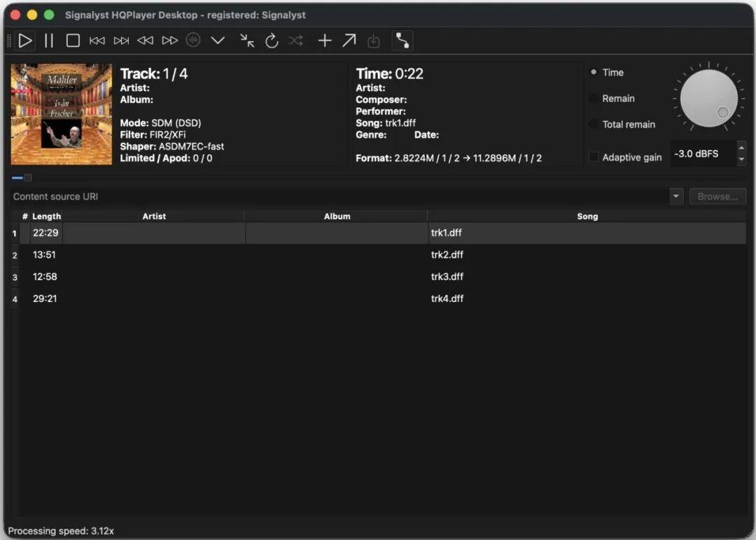Click the Browse... button
Viewport: 756px width, 540px height.
tap(717, 196)
